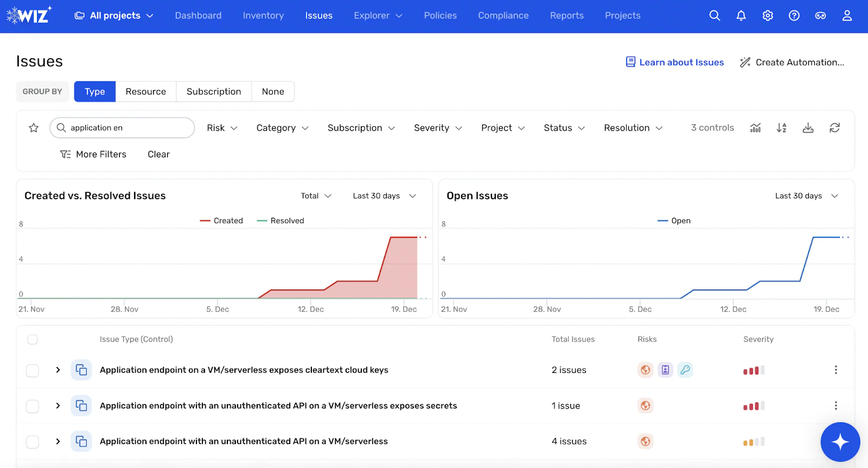Group issues by Resource

click(146, 92)
